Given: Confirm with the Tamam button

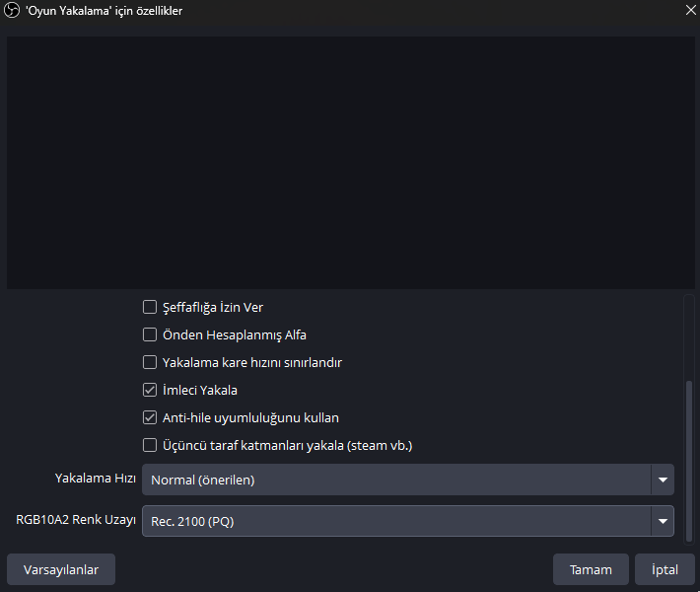Looking at the screenshot, I should [x=591, y=569].
